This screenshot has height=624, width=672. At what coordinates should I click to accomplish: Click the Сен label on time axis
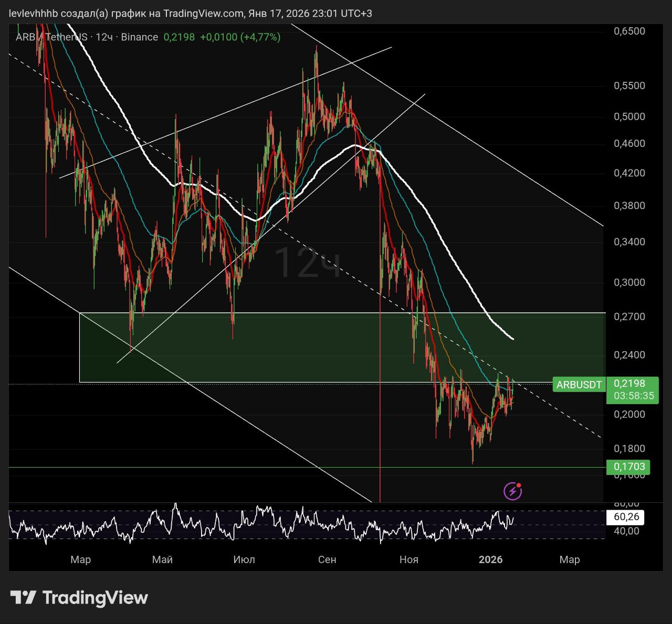[x=327, y=559]
